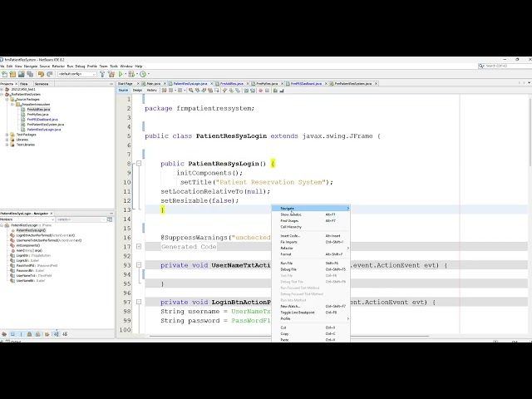Open the default config dropdown

point(77,74)
